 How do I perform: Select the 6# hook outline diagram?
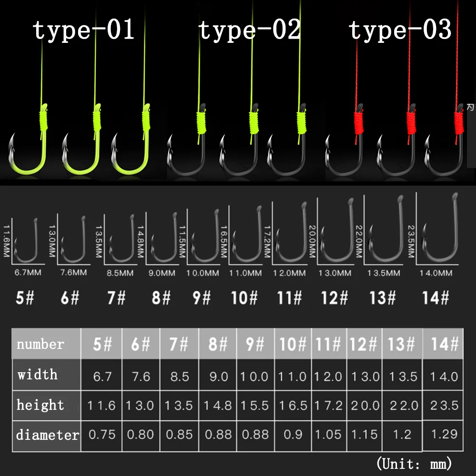click(73, 239)
